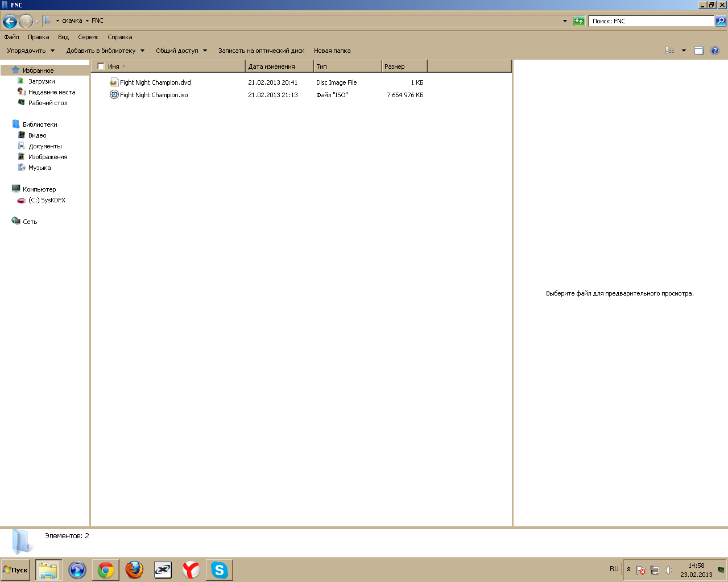Select Избранное in the navigation pane
Image resolution: width=728 pixels, height=582 pixels.
[38, 70]
